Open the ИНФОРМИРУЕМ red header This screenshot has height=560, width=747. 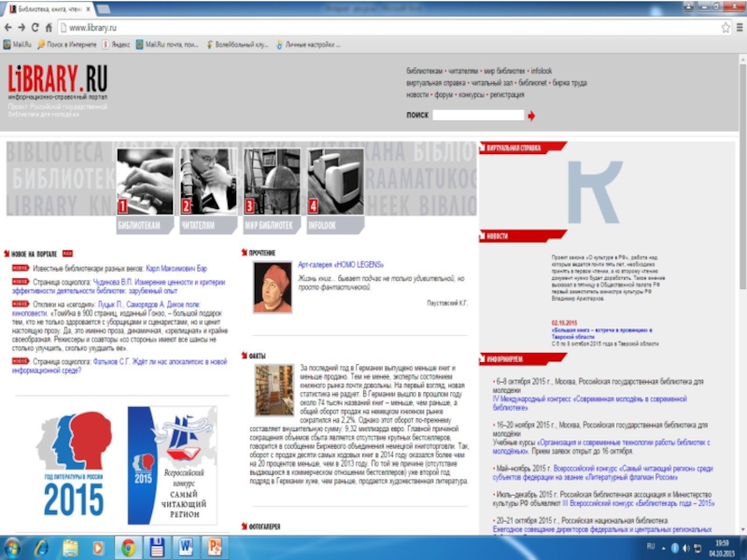[x=523, y=359]
